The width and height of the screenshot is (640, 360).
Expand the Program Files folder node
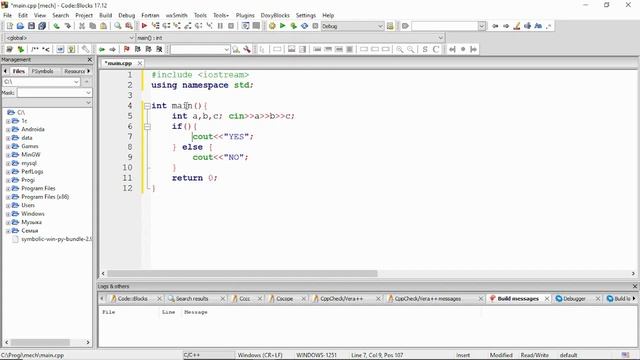click(x=8, y=189)
